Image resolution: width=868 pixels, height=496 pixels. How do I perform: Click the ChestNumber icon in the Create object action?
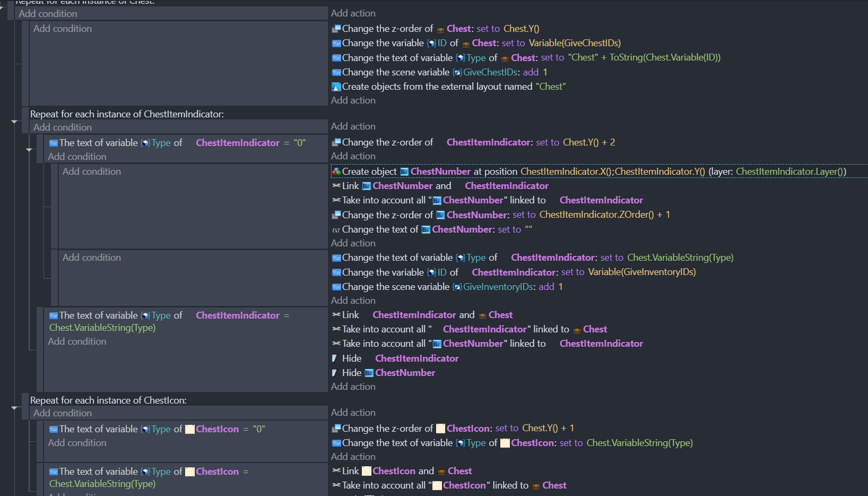click(x=404, y=172)
